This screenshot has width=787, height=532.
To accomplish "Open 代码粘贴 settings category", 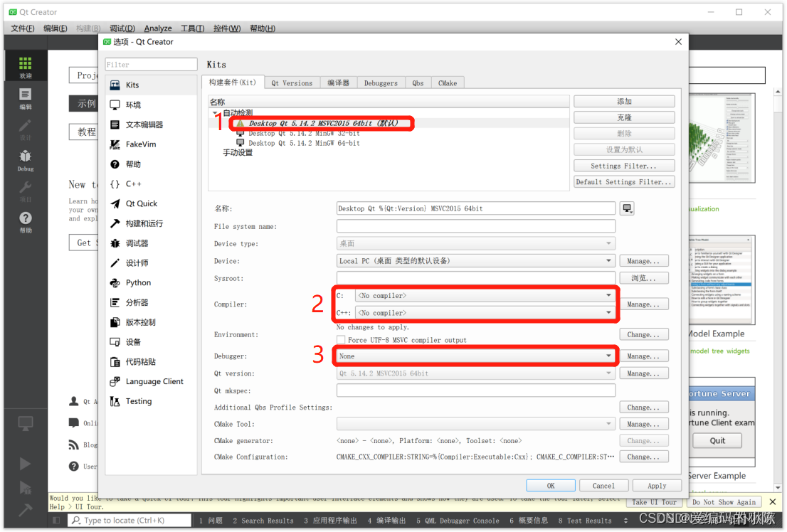I will [x=151, y=362].
